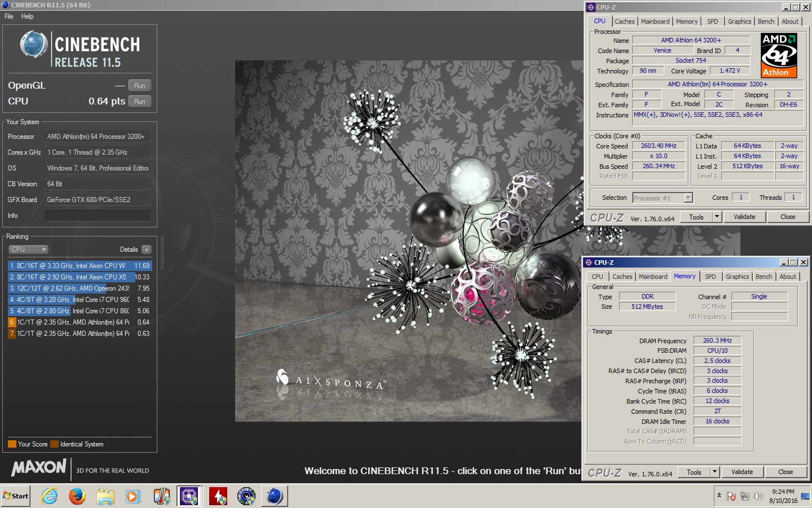Open Mainboard tab in bottom CPU-Z window
Viewport: 812px width, 508px height.
coord(653,277)
